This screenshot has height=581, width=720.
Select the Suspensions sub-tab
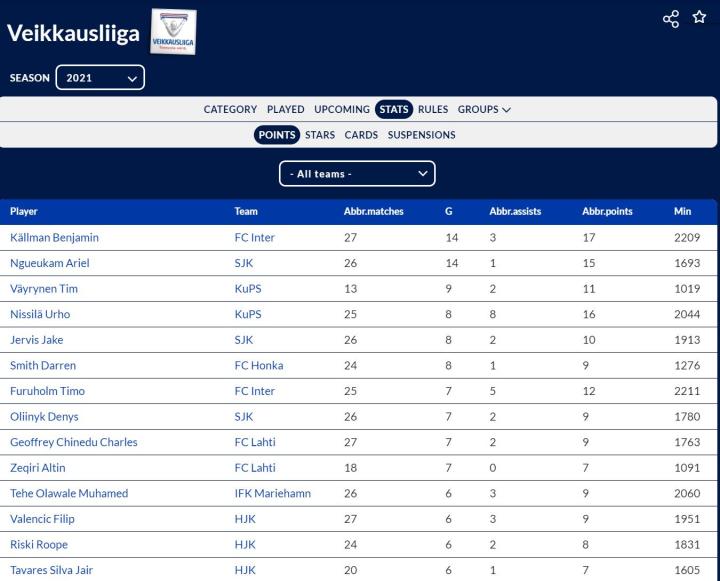[421, 135]
